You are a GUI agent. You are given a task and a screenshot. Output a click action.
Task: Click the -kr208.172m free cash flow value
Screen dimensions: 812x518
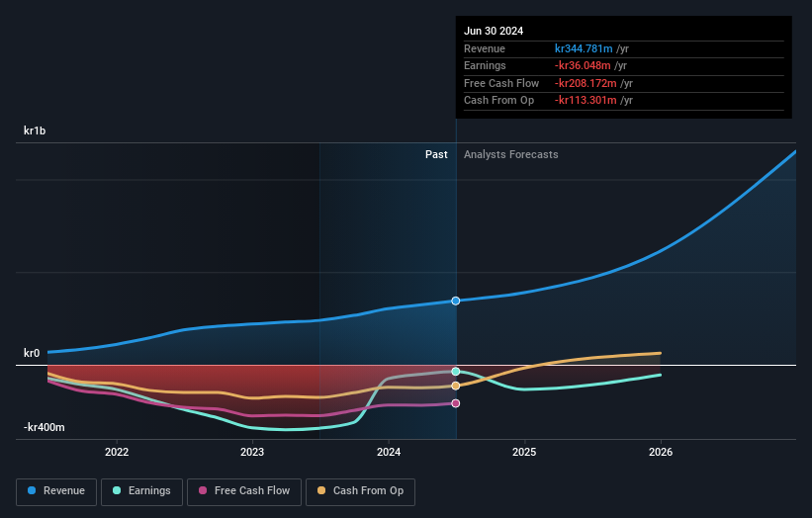tap(586, 83)
